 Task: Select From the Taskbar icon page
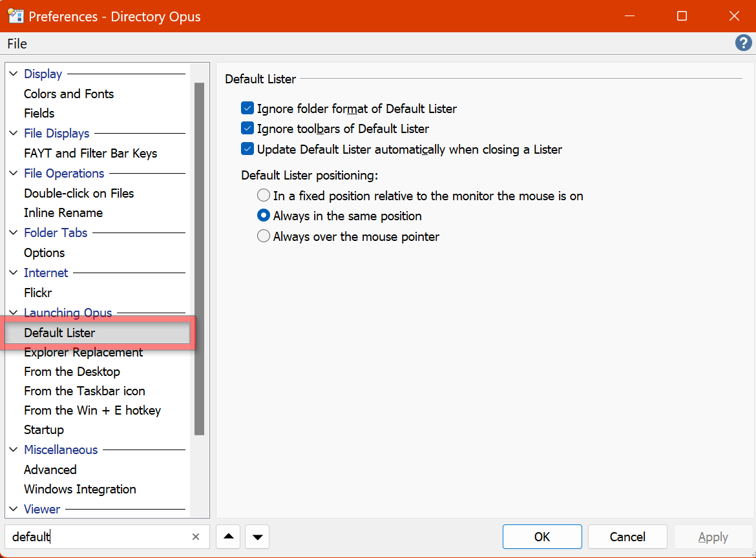pyautogui.click(x=85, y=391)
